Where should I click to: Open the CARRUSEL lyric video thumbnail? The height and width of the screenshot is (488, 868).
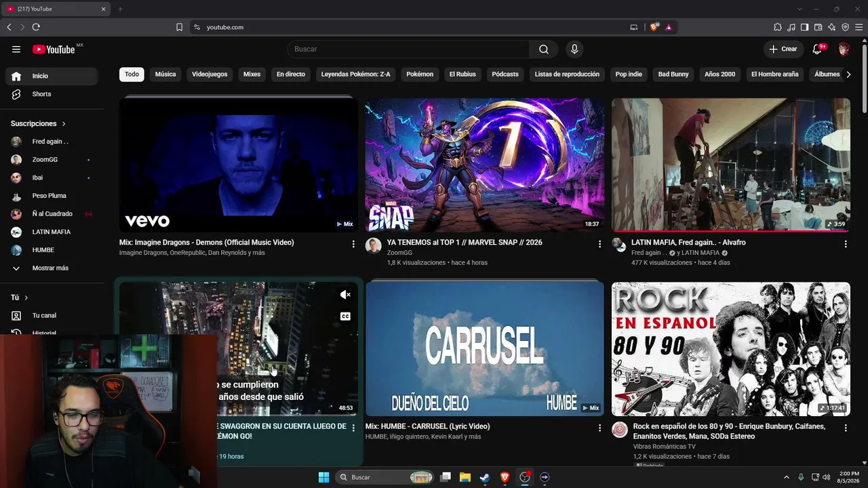(485, 349)
